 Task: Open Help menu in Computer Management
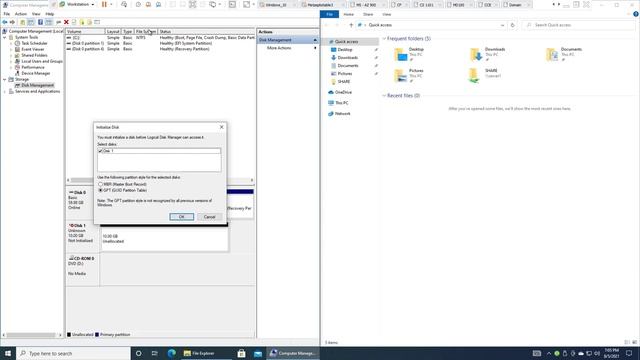(49, 14)
